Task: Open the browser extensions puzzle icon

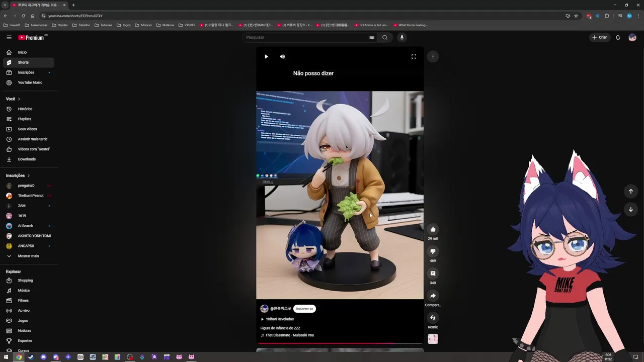Action: coord(607,16)
